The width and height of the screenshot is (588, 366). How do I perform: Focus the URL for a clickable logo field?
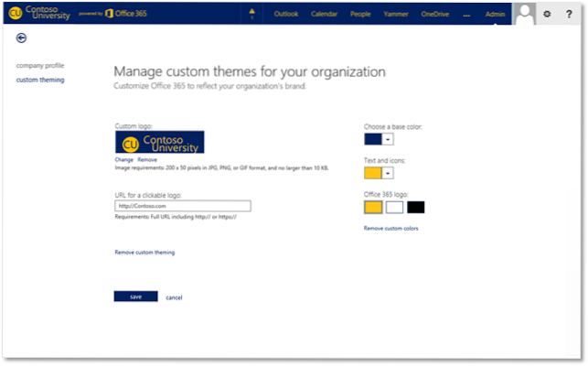click(x=183, y=206)
